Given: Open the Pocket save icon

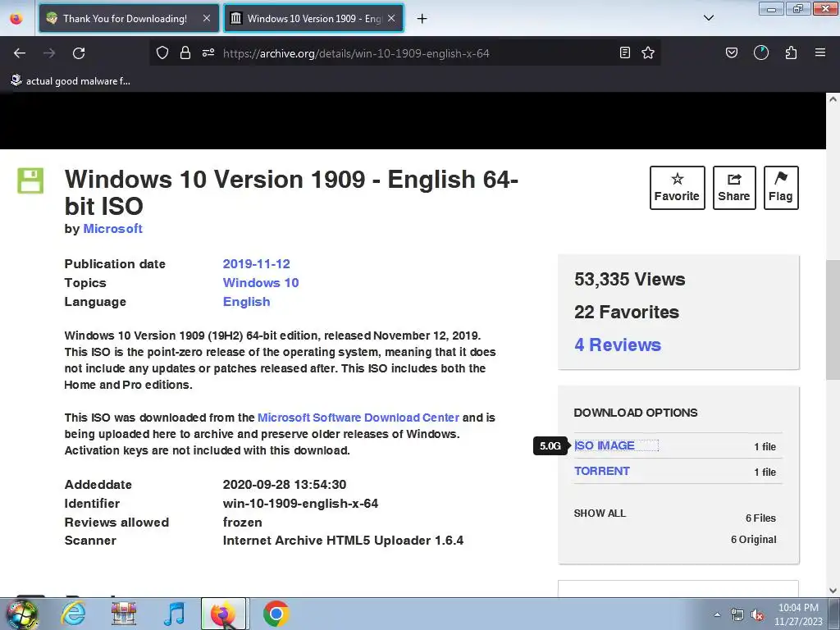Looking at the screenshot, I should pos(731,52).
